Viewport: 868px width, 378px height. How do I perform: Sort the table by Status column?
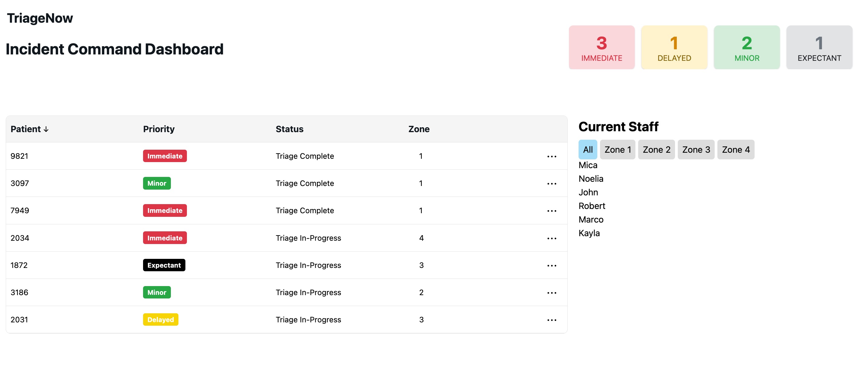289,129
